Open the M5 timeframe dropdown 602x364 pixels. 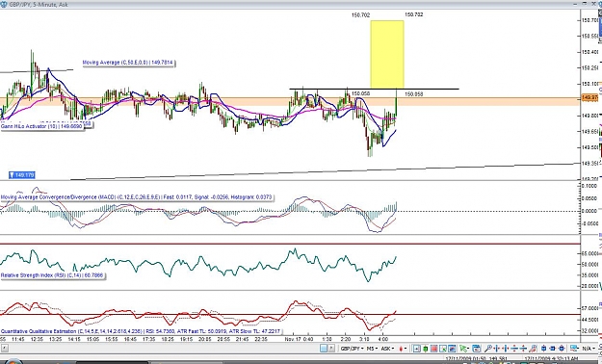[372, 349]
